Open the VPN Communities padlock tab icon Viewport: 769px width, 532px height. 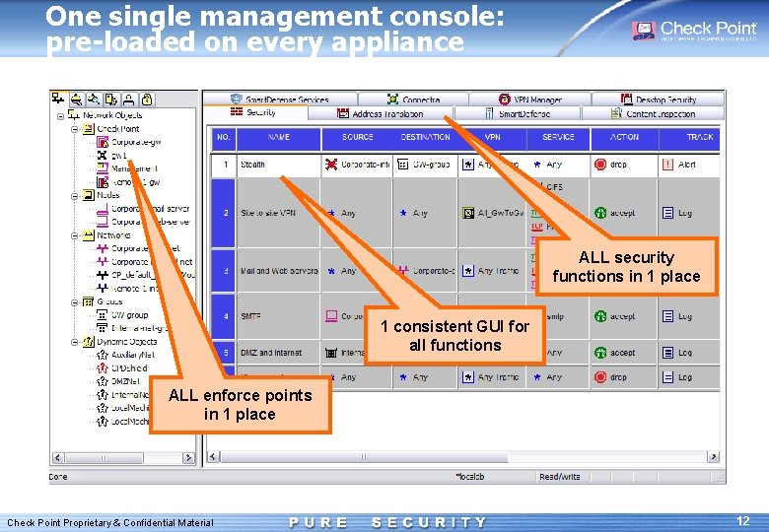(146, 100)
